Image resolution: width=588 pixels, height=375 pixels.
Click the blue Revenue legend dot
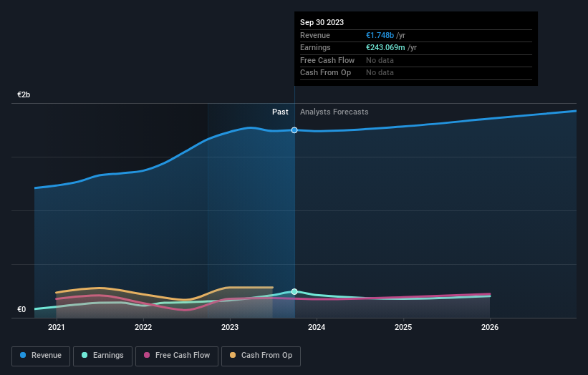[x=23, y=355]
